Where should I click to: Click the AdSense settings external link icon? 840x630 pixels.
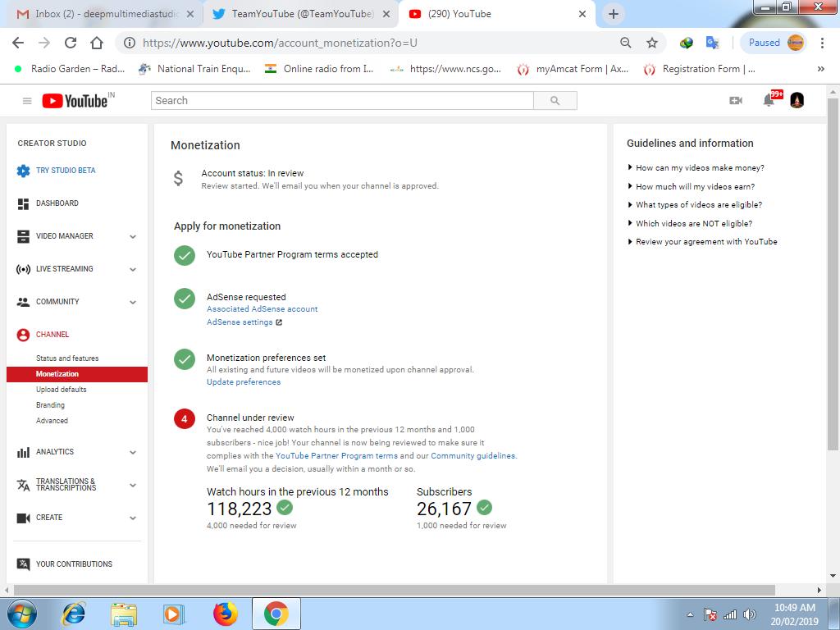279,322
